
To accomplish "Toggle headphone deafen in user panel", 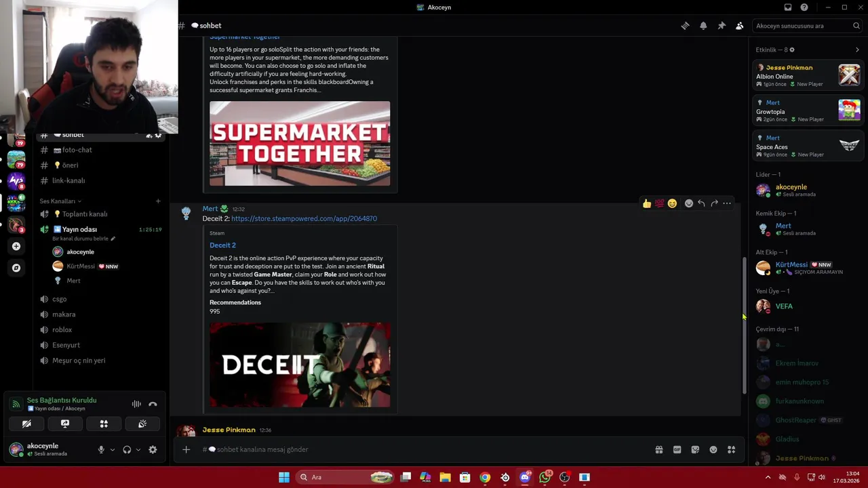I will tap(127, 449).
